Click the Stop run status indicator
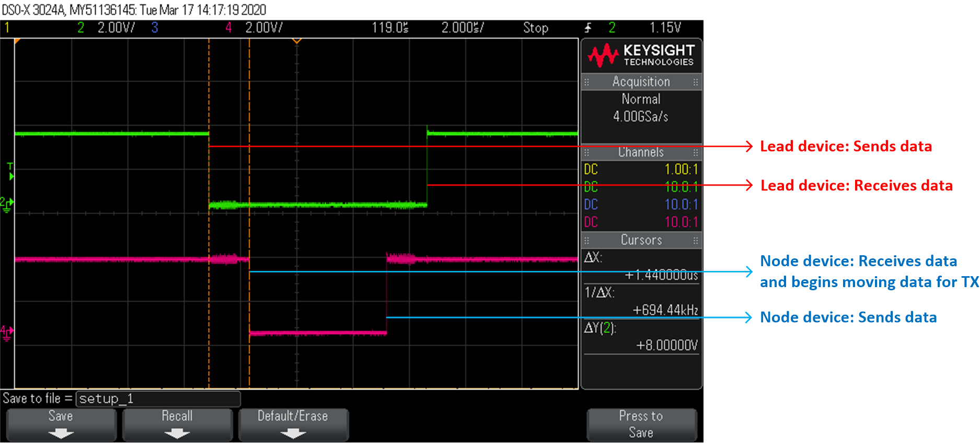The image size is (980, 443). point(536,28)
